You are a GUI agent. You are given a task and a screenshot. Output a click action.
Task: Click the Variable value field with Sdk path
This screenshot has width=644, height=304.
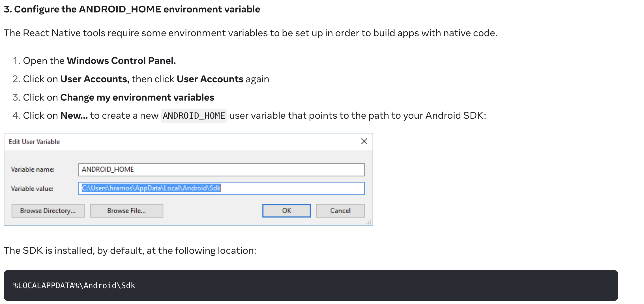221,188
